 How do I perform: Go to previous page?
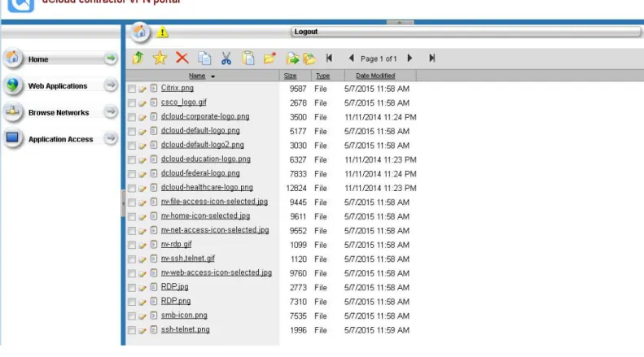click(x=351, y=59)
